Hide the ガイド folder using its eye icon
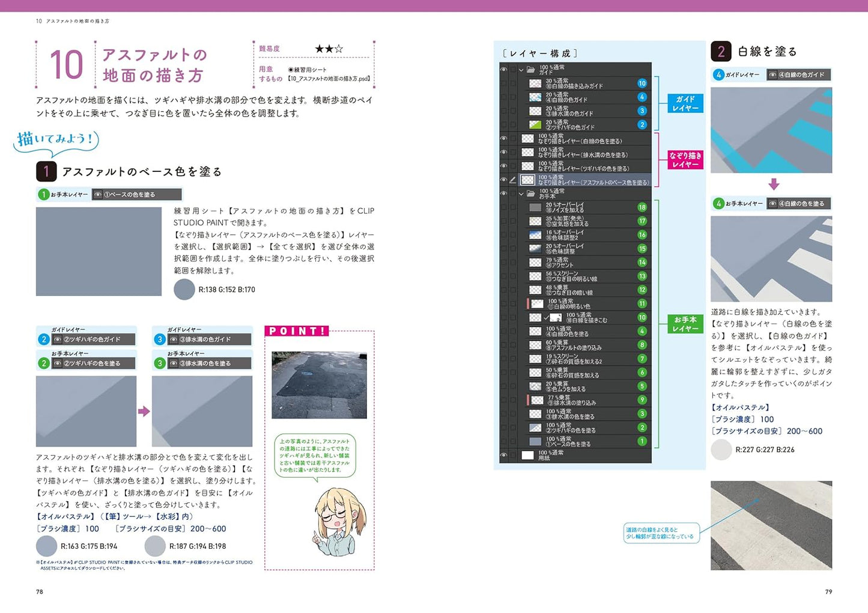Image resolution: width=868 pixels, height=613 pixels. point(504,70)
